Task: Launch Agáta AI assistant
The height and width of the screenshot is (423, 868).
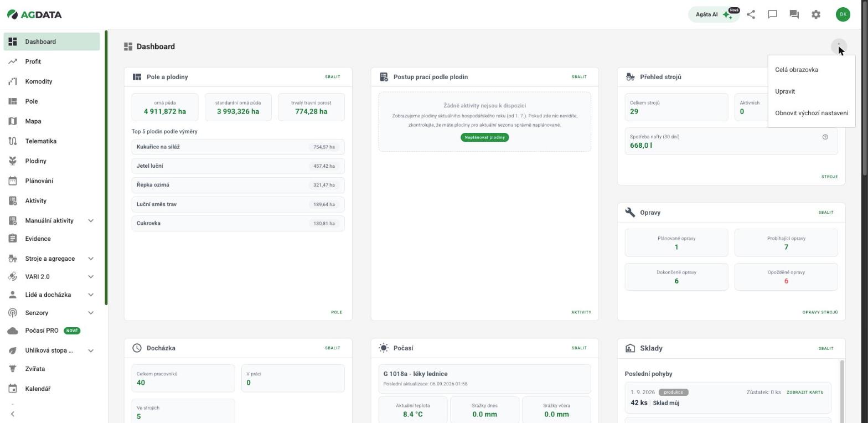Action: pos(714,14)
